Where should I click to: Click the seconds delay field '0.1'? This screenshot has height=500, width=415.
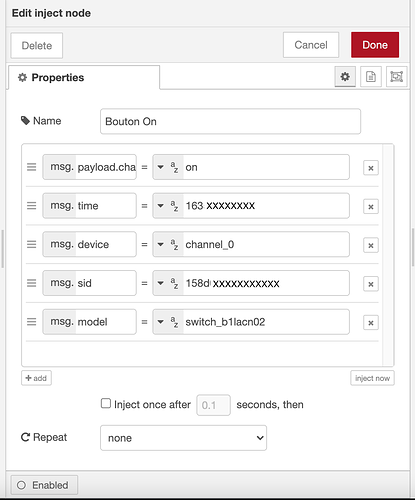[x=213, y=405]
